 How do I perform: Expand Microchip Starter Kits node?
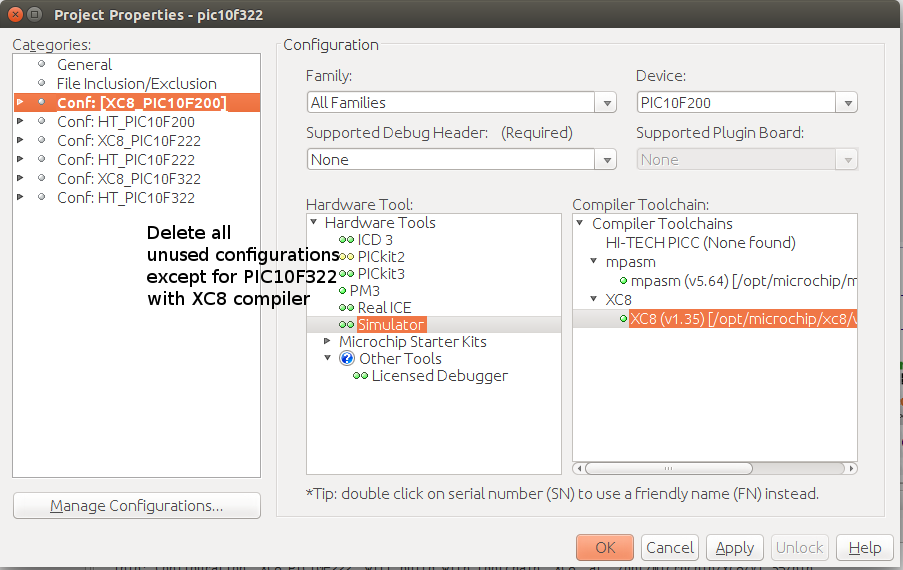click(x=328, y=342)
